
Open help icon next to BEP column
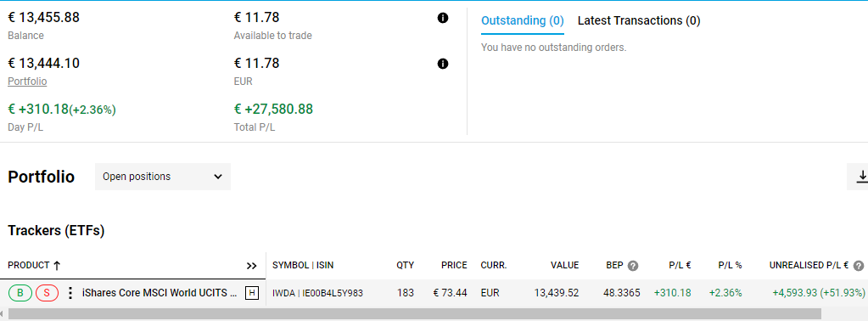click(x=633, y=266)
